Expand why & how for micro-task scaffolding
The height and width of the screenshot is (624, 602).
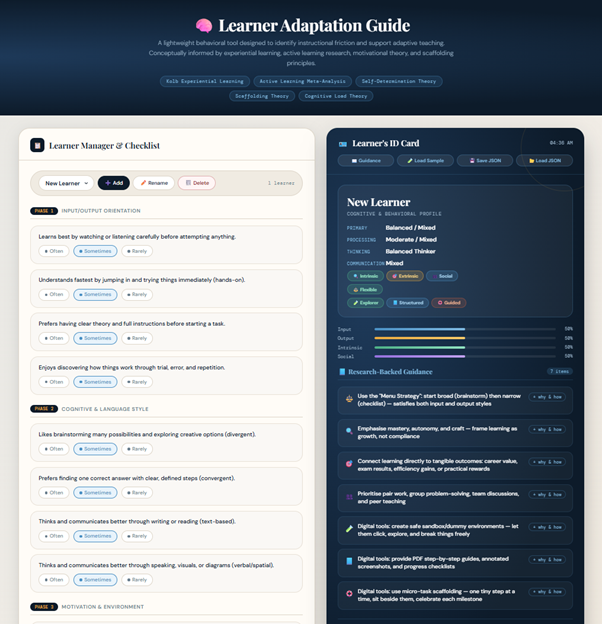(547, 592)
